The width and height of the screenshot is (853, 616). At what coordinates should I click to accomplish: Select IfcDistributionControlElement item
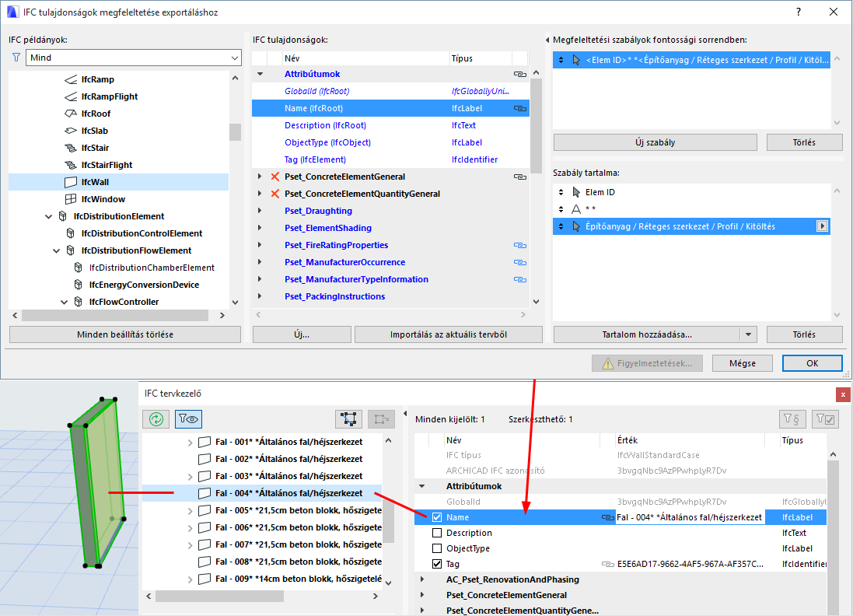(x=142, y=233)
